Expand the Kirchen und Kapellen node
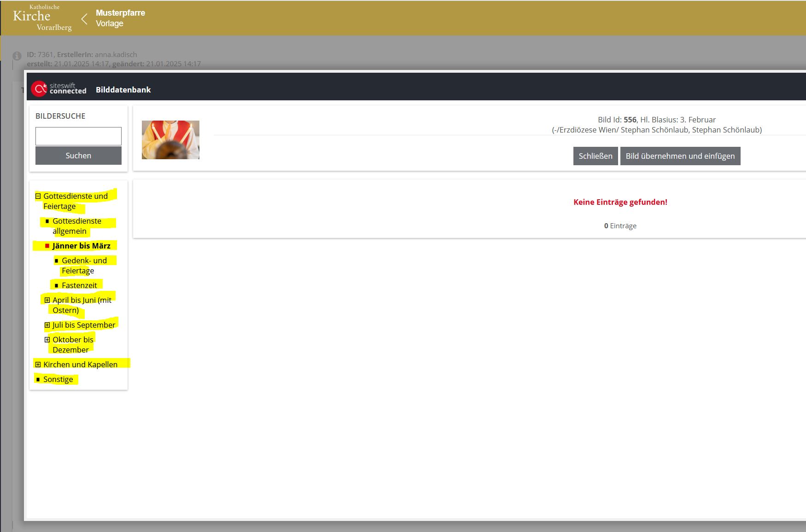806x532 pixels. coord(38,364)
